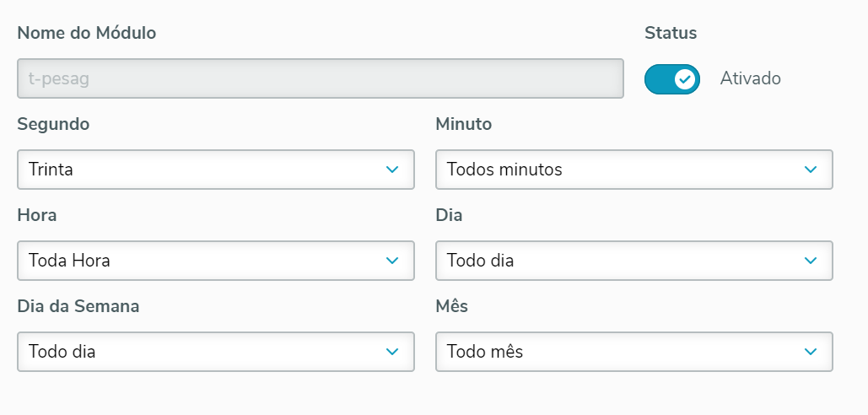Click the chevron arrow in Segundo dropdown
This screenshot has height=415, width=868.
click(391, 170)
